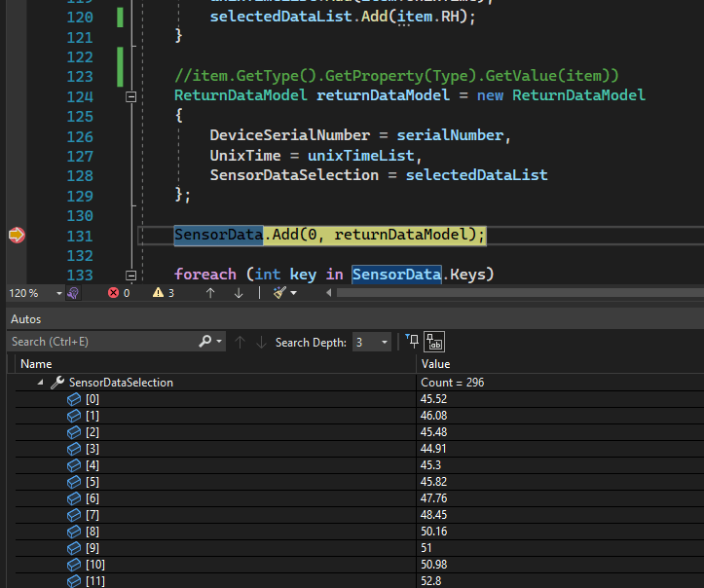This screenshot has height=588, width=704.
Task: Click the value 52.8
Action: click(x=430, y=581)
